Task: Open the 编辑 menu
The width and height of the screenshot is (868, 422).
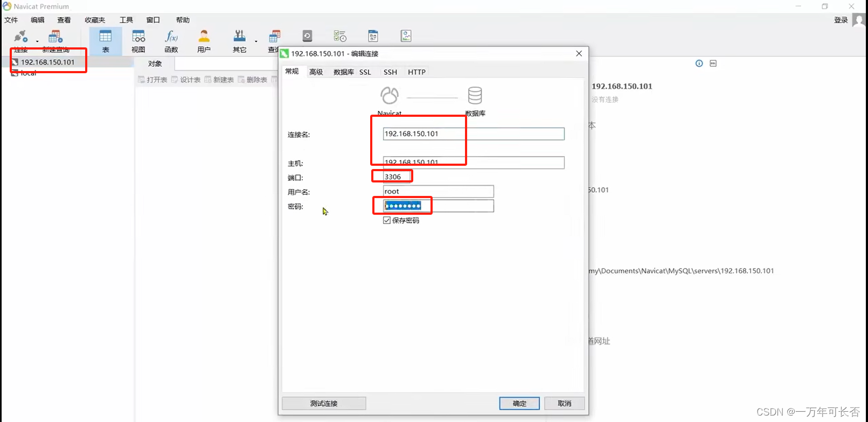Action: (x=38, y=20)
